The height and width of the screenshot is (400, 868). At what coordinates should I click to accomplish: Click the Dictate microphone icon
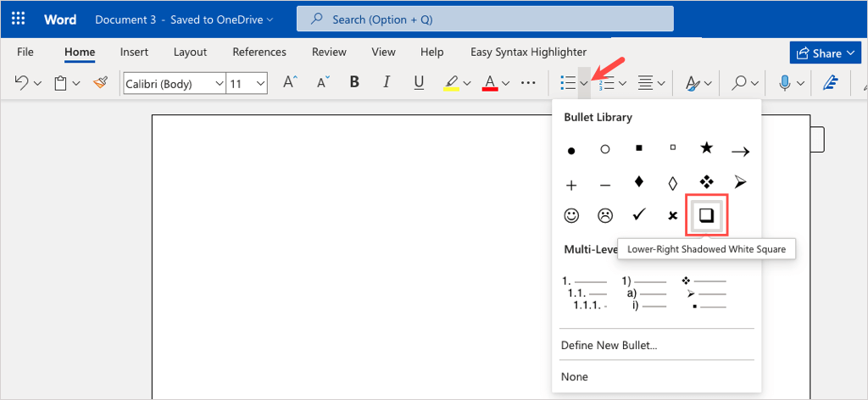coord(786,83)
